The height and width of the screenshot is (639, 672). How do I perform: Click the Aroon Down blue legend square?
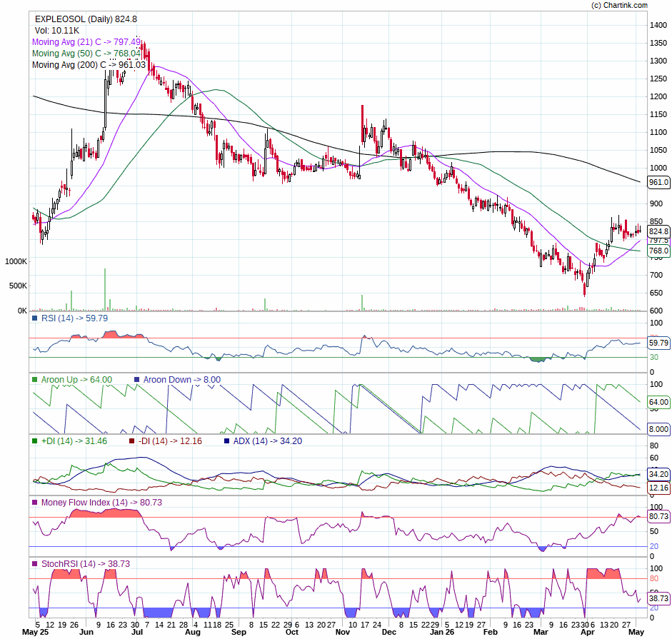point(136,380)
